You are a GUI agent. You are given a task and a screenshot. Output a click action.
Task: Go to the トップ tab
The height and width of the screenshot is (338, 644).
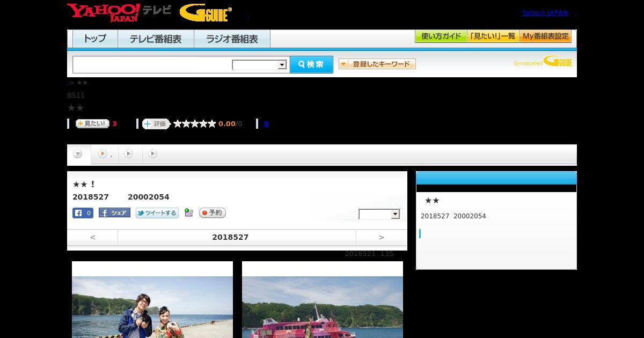(x=95, y=39)
